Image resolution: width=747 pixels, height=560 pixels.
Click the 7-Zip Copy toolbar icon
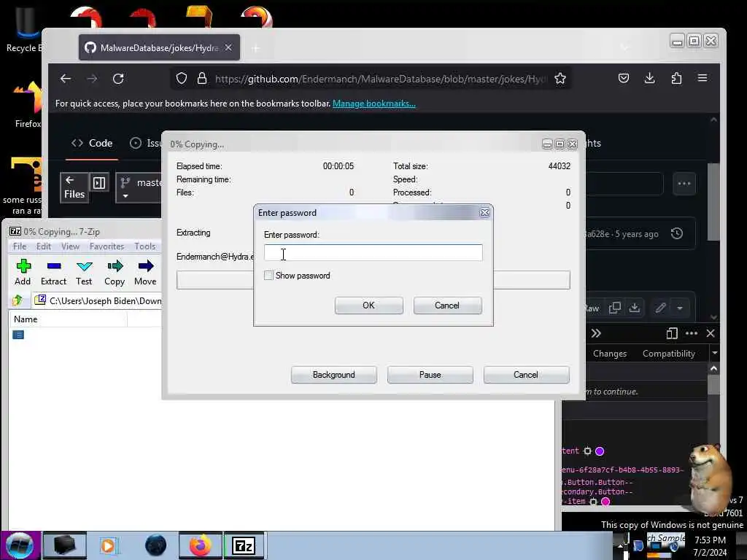[115, 273]
